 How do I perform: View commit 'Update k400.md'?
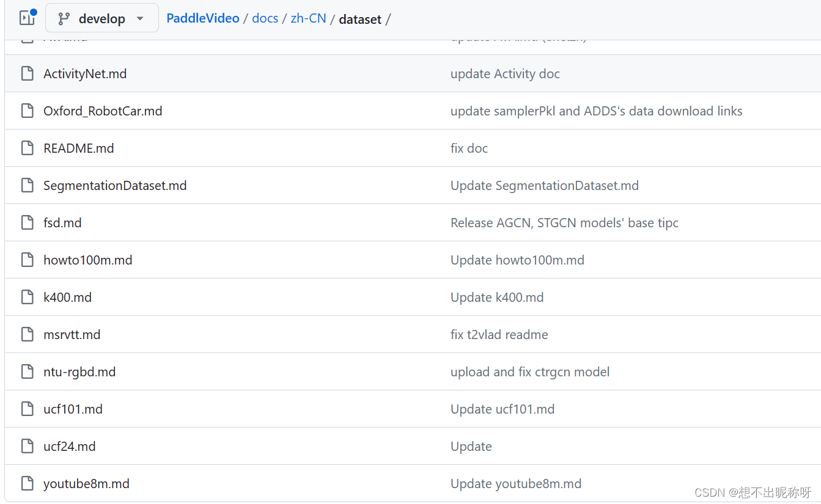497,298
